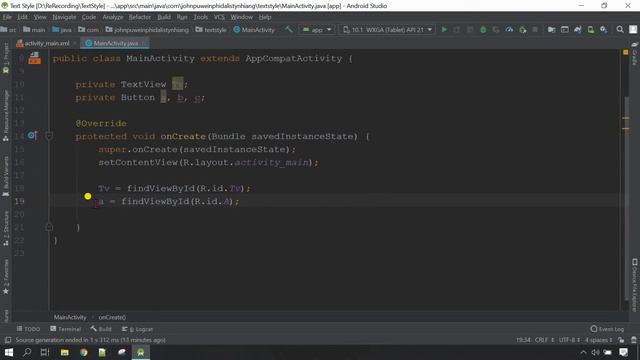Open the Navigate menu

coord(64,17)
